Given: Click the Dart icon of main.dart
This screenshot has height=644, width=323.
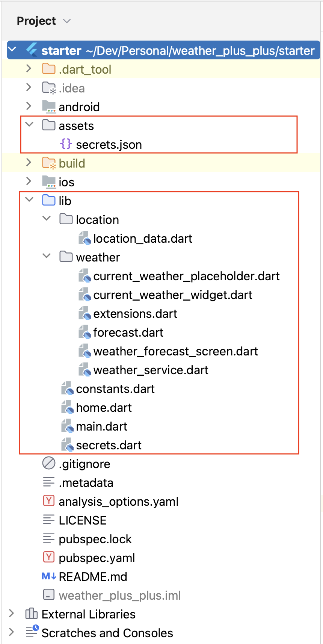Looking at the screenshot, I should click(67, 426).
